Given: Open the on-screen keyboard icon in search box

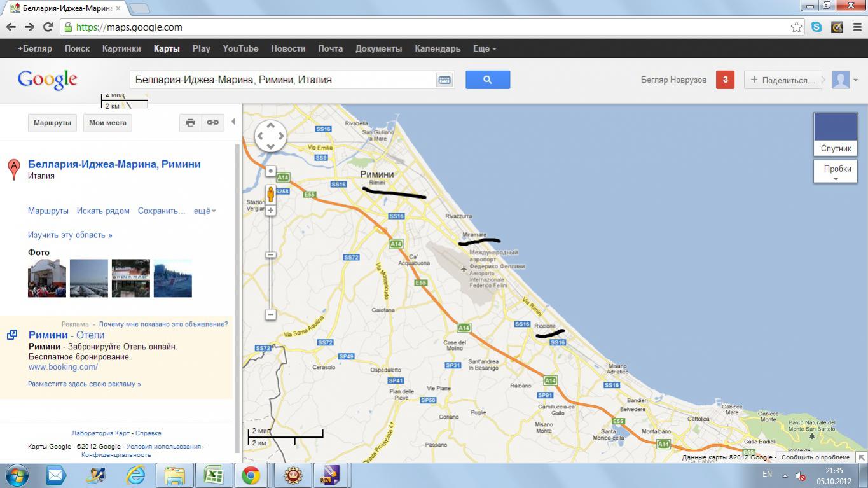Looking at the screenshot, I should click(x=444, y=80).
